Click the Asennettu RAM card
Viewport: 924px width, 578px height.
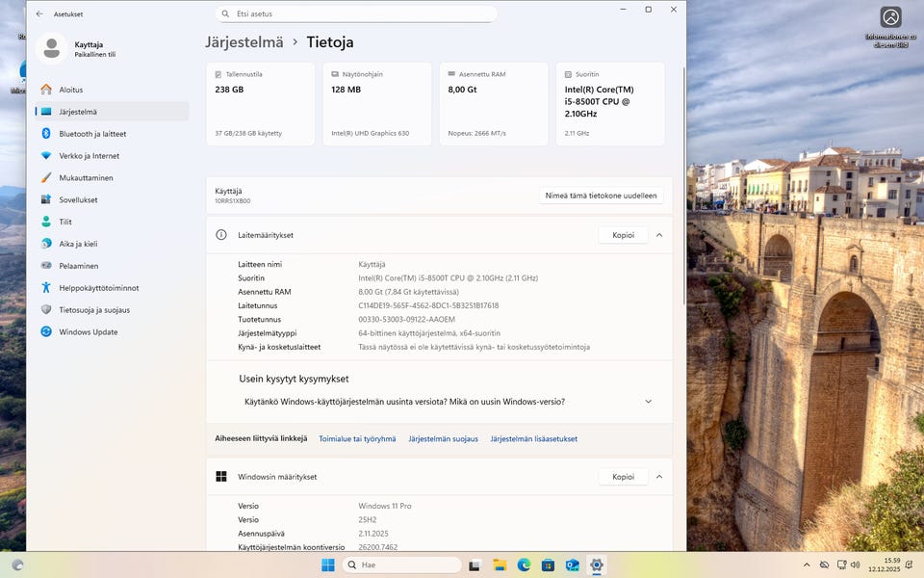pos(493,104)
